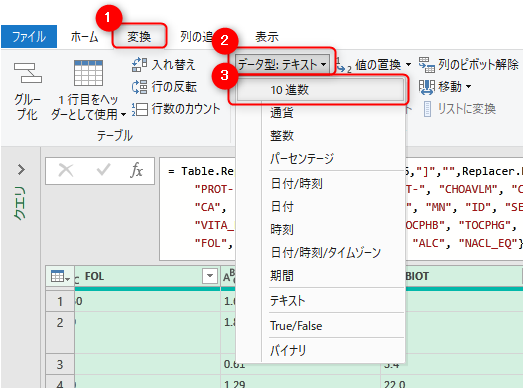
Task: Click the 入れ替え transpose button
Action: tap(163, 64)
